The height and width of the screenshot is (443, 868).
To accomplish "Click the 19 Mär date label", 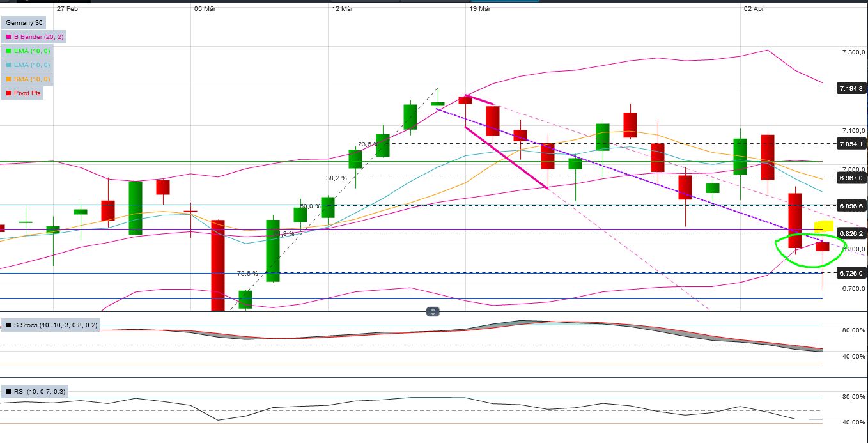I will click(480, 9).
